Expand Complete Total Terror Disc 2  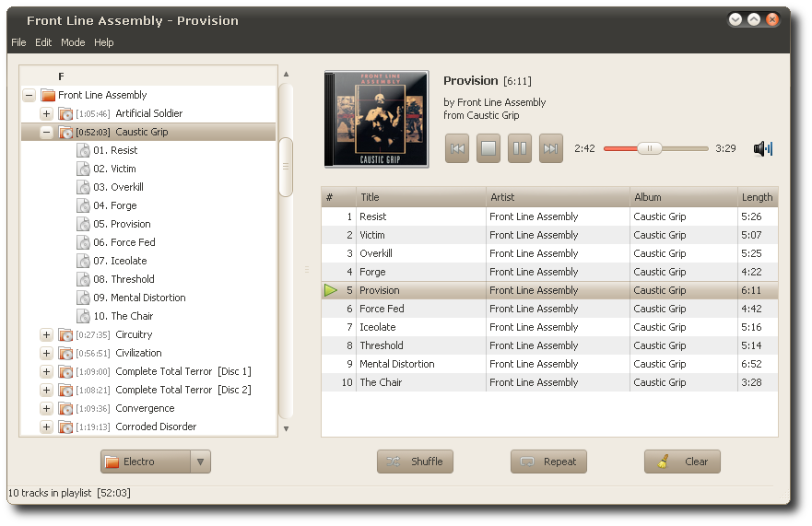click(47, 390)
